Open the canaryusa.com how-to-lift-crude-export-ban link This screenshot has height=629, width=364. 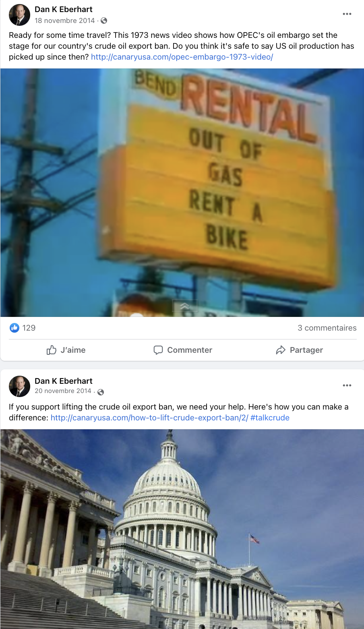[149, 418]
